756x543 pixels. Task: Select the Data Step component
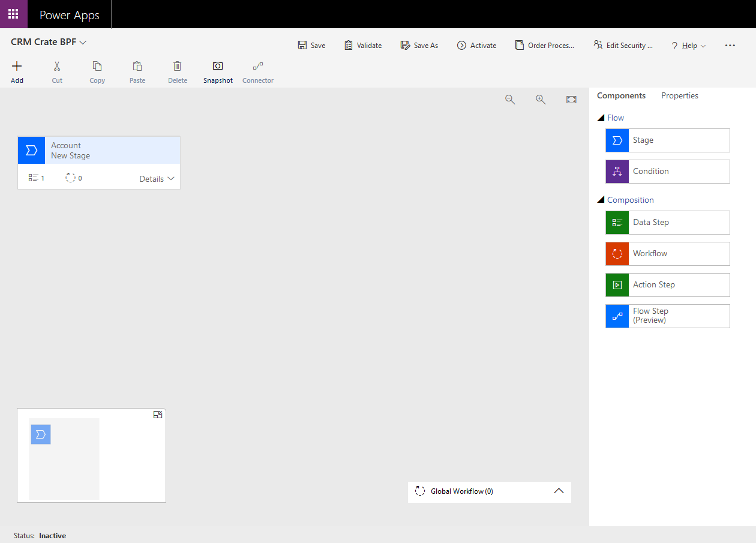pos(667,223)
